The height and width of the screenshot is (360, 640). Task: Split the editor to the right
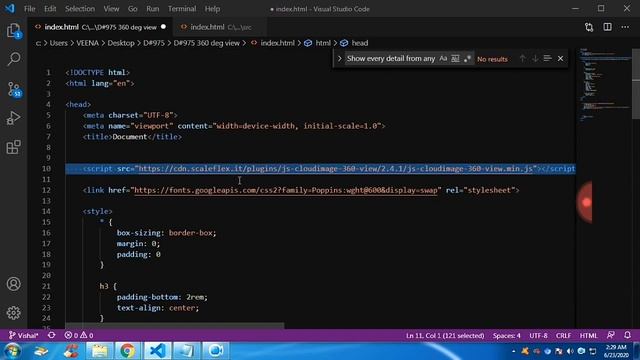pyautogui.click(x=607, y=27)
